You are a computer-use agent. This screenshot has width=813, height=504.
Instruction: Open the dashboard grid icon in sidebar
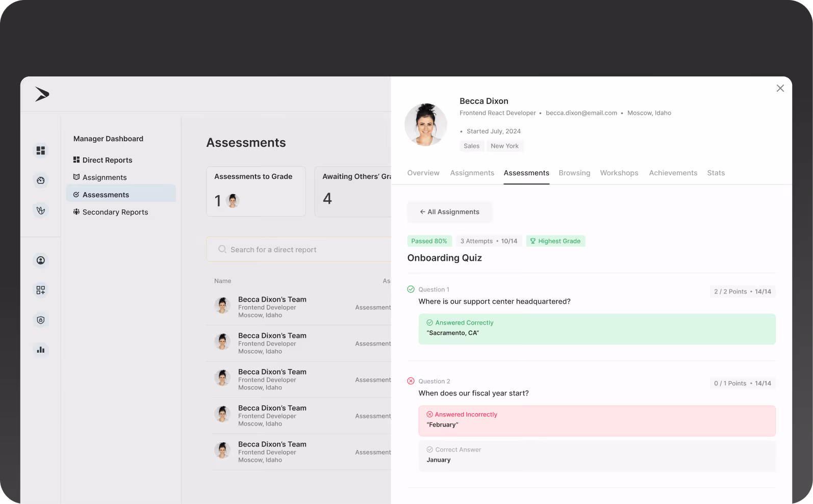click(x=41, y=150)
